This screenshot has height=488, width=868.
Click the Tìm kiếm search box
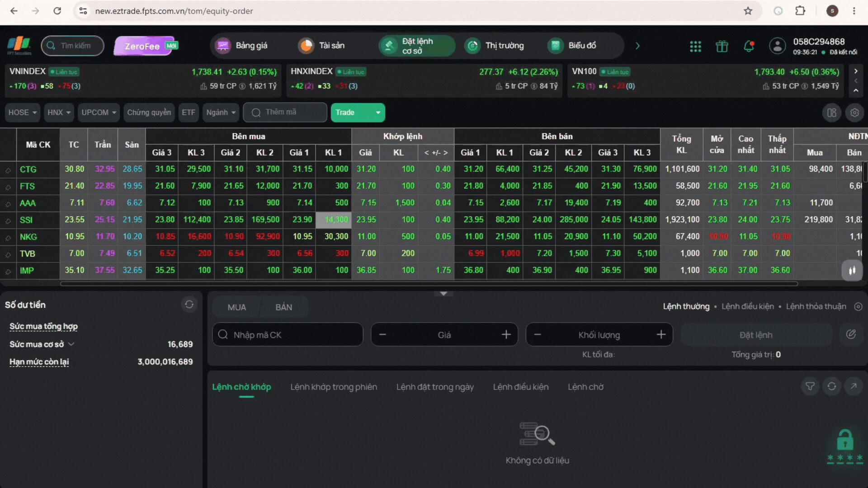[x=72, y=46]
